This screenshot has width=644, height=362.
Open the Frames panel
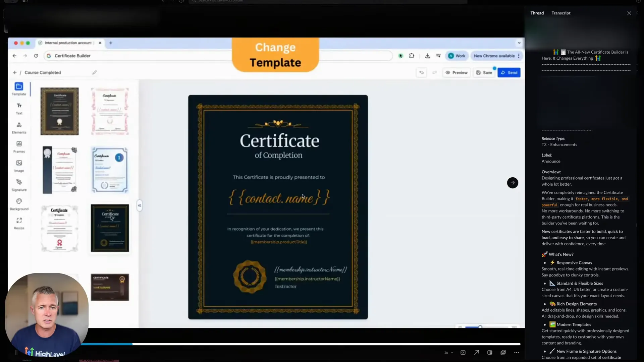point(19,147)
